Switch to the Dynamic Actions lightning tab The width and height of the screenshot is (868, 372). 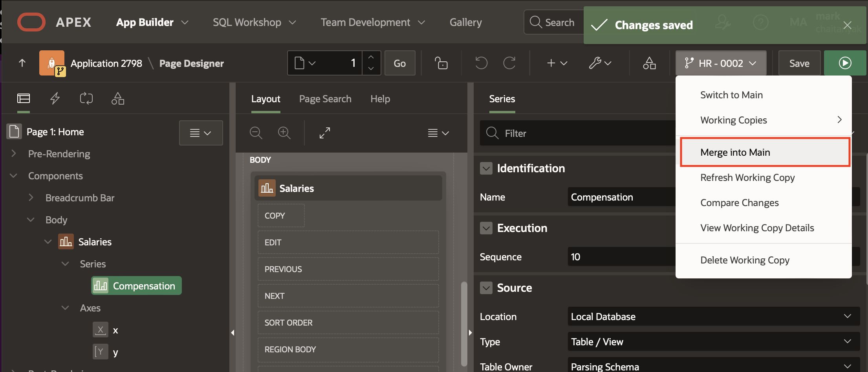55,98
